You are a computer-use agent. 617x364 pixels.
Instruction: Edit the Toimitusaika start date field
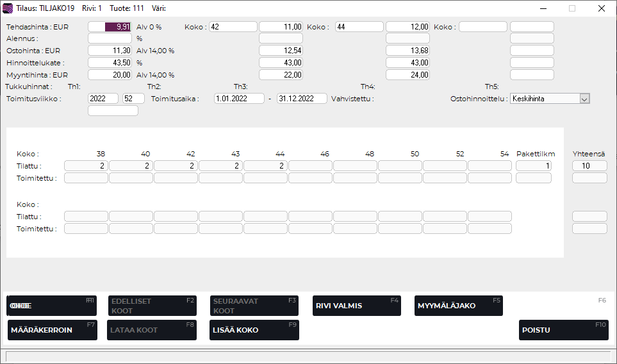pos(239,99)
